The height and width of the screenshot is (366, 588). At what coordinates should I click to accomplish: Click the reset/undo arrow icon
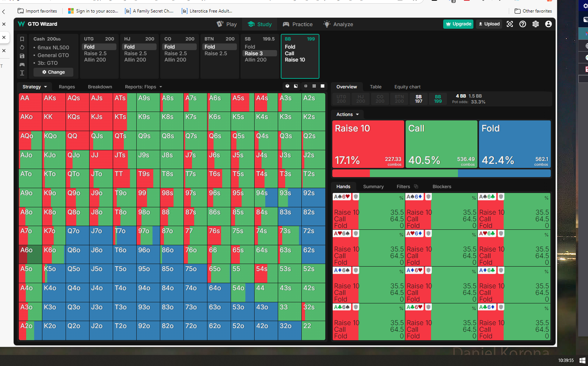click(22, 47)
